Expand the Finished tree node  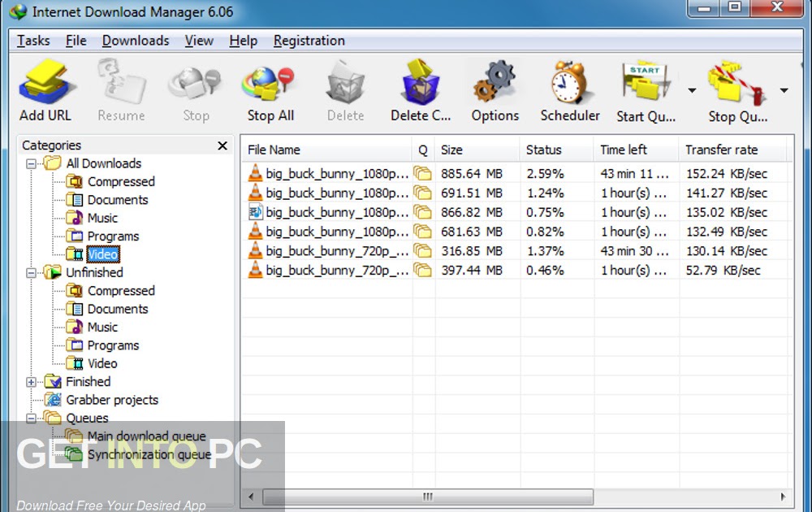click(31, 382)
